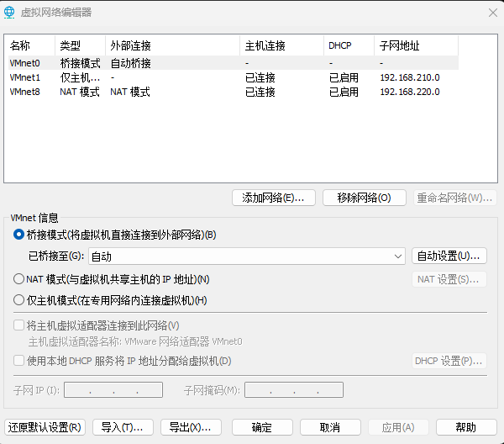Click the 移除网络(O) button
Image resolution: width=504 pixels, height=444 pixels.
[365, 198]
